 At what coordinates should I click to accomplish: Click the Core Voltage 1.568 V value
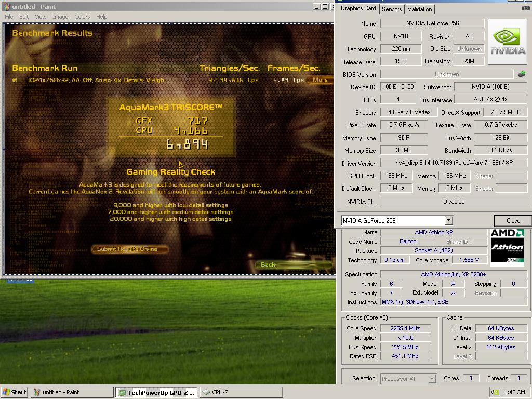click(x=469, y=260)
